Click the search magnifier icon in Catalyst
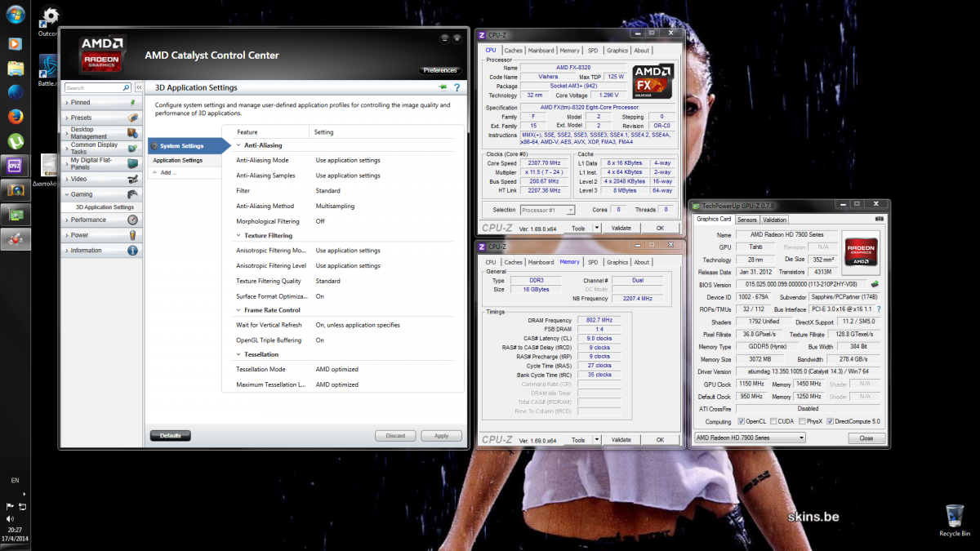 point(126,87)
